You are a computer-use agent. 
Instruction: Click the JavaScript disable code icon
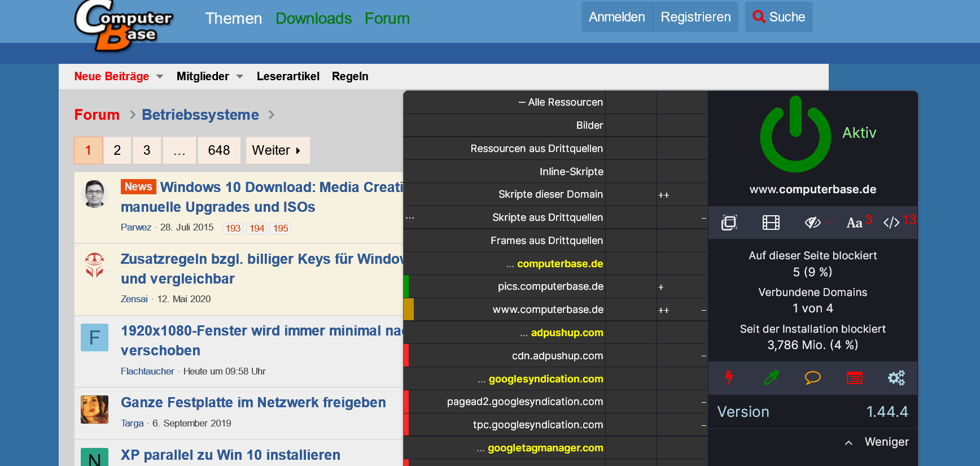[892, 223]
